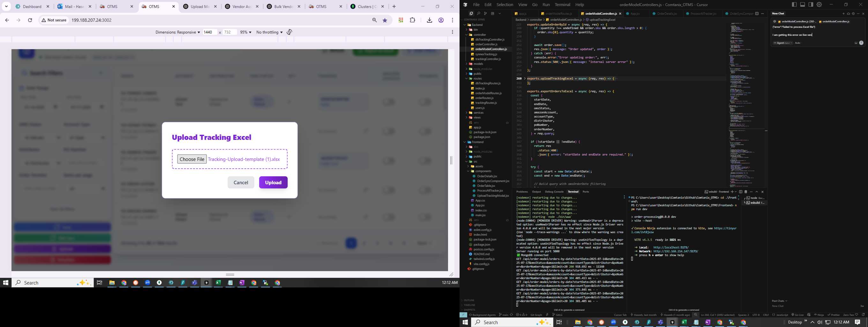Open Chrome Extensions puzzle icon
This screenshot has height=327, width=868.
(412, 20)
